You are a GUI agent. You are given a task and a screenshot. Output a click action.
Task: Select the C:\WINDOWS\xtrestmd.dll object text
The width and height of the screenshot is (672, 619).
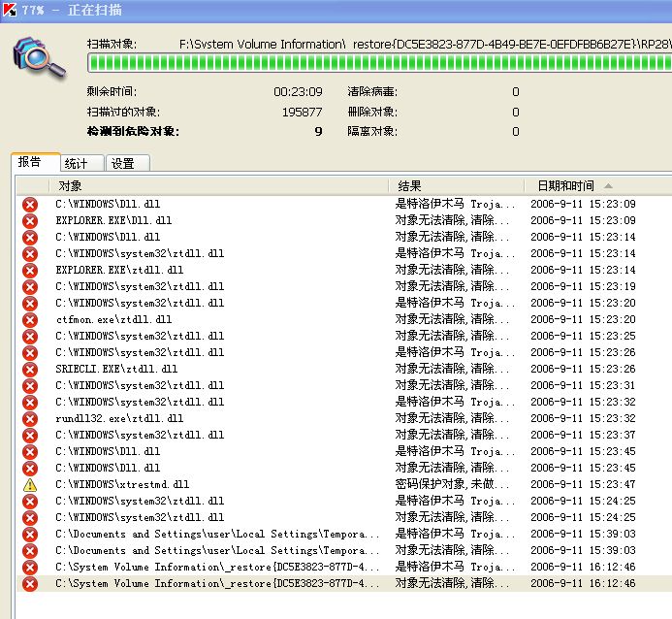(x=122, y=485)
